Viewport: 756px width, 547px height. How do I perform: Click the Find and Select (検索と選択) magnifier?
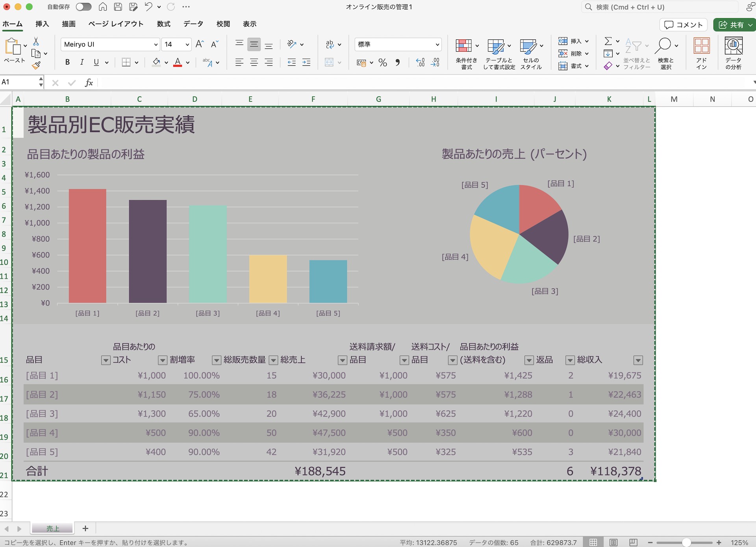click(665, 54)
